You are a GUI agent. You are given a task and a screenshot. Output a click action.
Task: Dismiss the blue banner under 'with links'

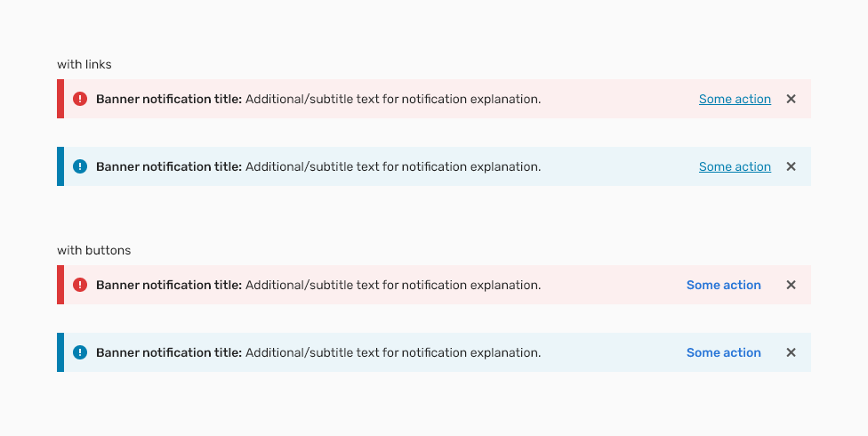pyautogui.click(x=791, y=166)
